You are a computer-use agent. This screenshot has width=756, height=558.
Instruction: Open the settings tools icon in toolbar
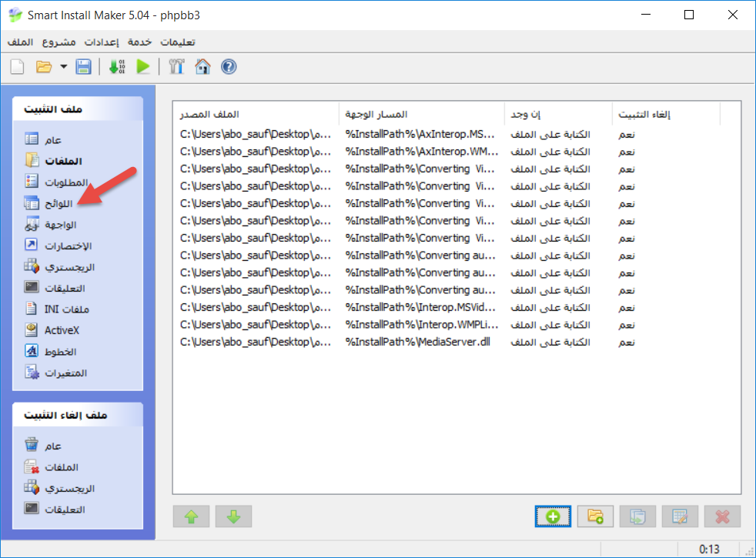pyautogui.click(x=176, y=66)
